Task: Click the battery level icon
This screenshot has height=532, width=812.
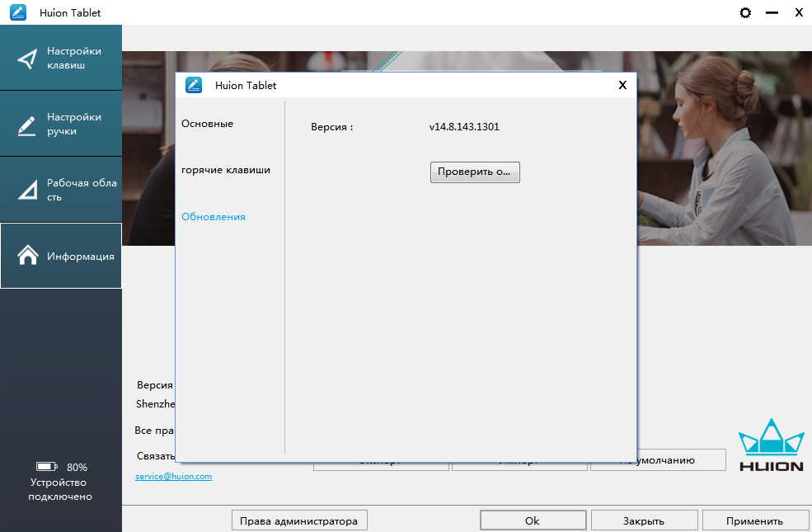Action: [47, 467]
